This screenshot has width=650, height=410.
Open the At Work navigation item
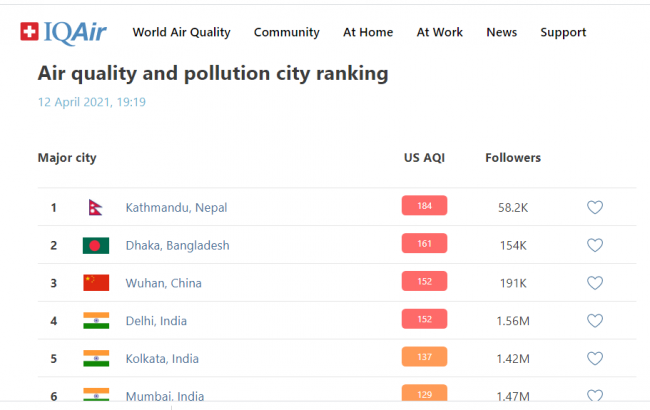coord(440,32)
